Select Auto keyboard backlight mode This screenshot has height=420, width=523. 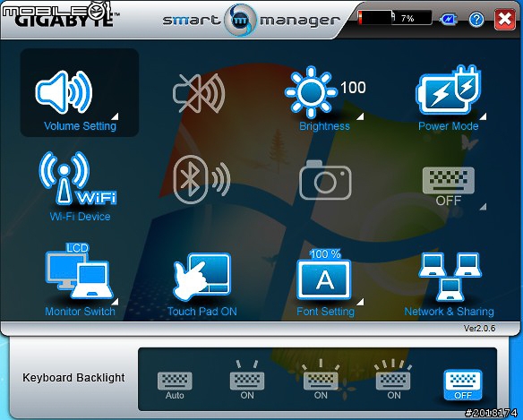tap(175, 386)
